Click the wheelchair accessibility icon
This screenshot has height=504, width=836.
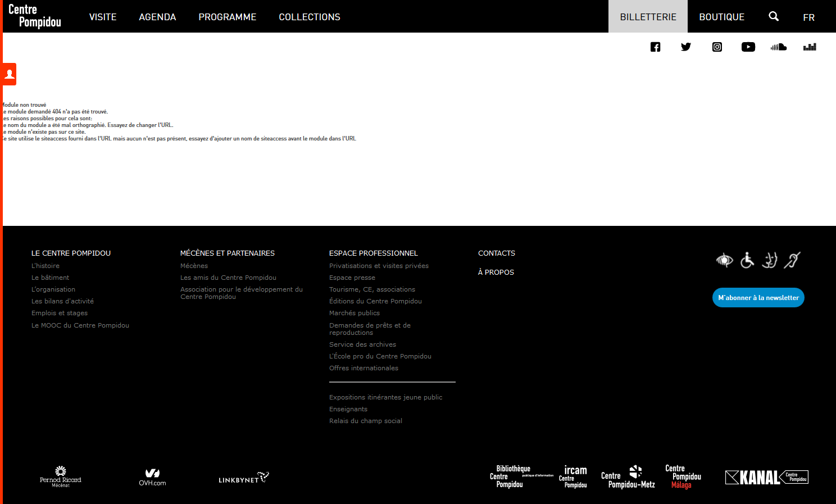click(x=747, y=260)
